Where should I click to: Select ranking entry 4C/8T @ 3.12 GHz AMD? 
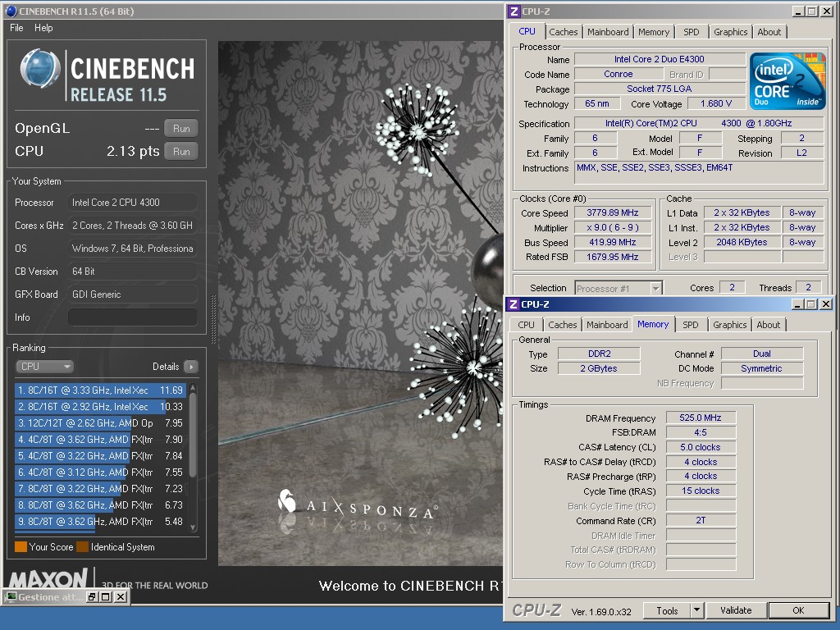100,472
